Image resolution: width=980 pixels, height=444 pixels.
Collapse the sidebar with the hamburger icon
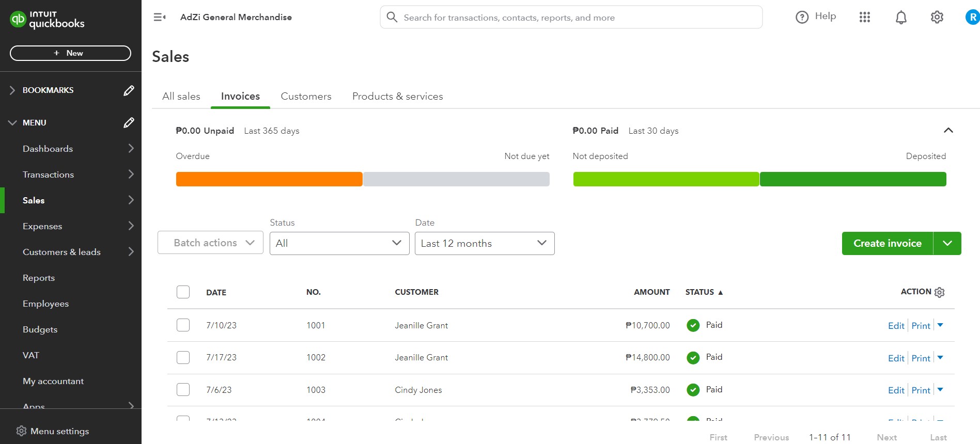[x=160, y=17]
